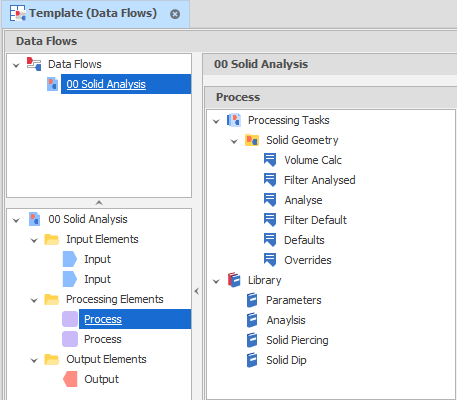Click the Data Flows root node icon
The height and width of the screenshot is (401, 457).
click(34, 64)
